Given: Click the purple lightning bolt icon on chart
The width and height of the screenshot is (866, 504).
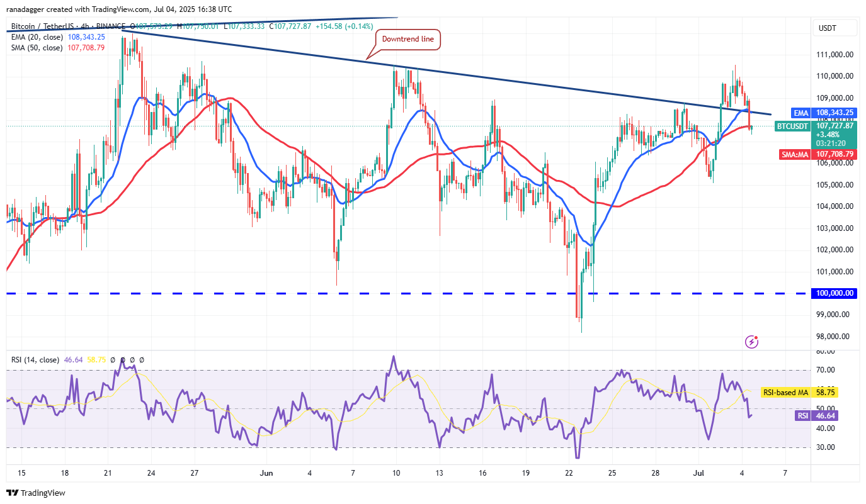Looking at the screenshot, I should click(751, 342).
